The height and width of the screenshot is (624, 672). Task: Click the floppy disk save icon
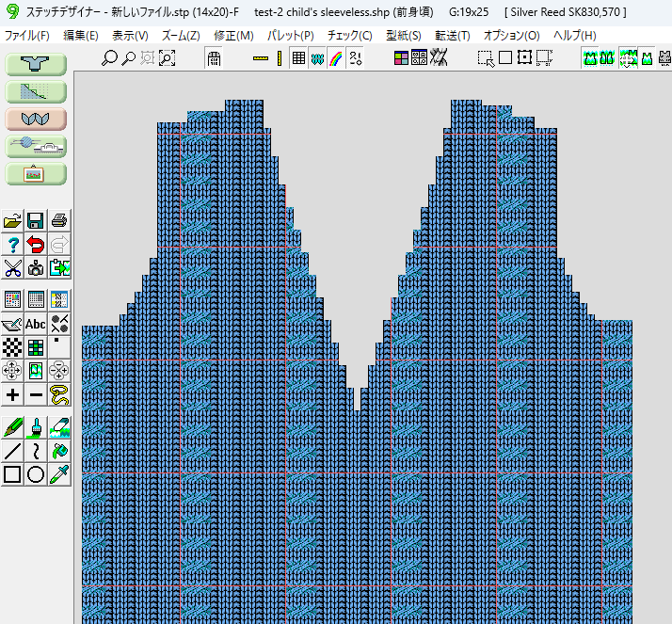coord(36,221)
